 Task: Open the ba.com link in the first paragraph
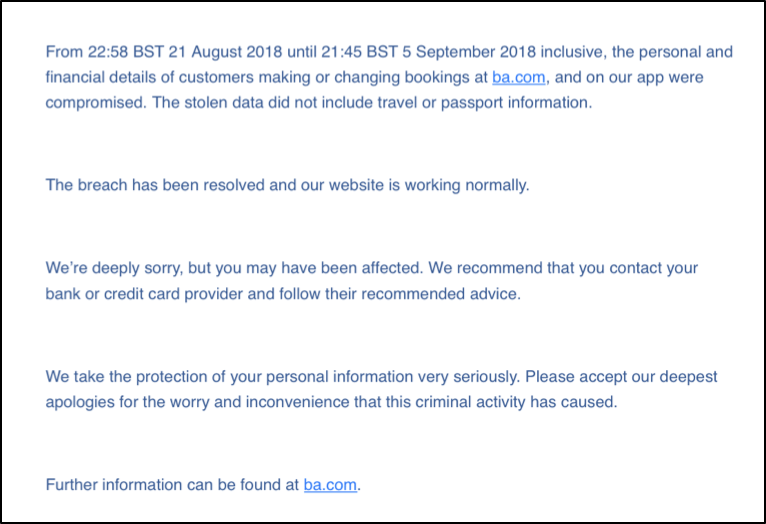click(518, 77)
